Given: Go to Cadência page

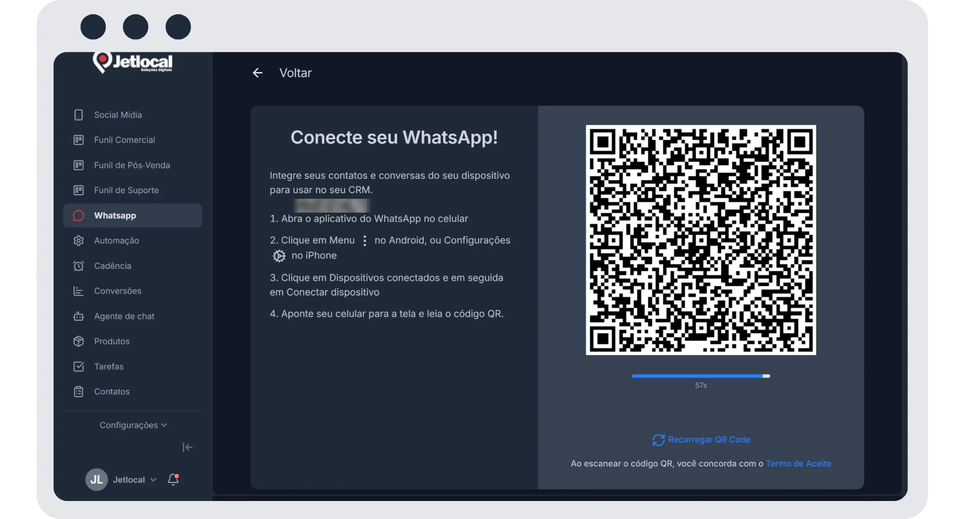Looking at the screenshot, I should click(x=132, y=266).
